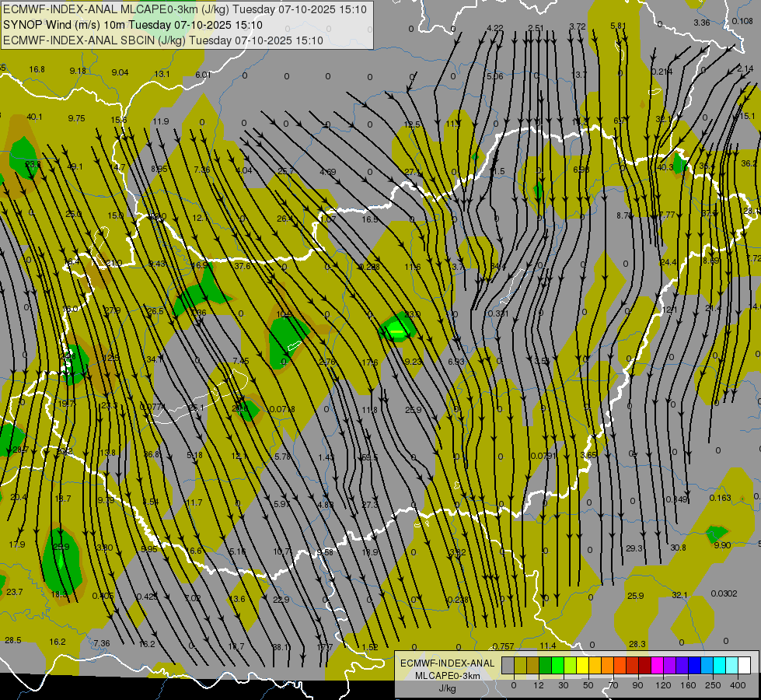The width and height of the screenshot is (761, 700).
Task: Select the 5.81 value along top edge
Action: [618, 26]
